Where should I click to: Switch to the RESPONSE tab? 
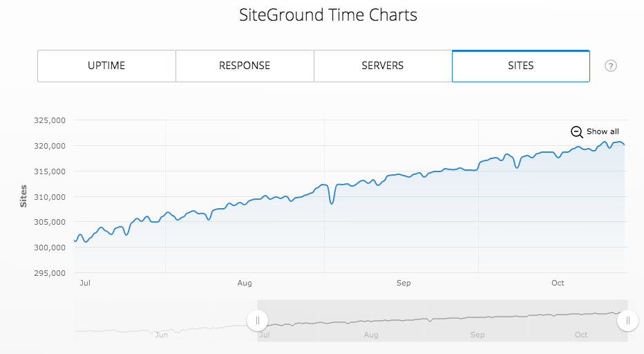(x=245, y=66)
